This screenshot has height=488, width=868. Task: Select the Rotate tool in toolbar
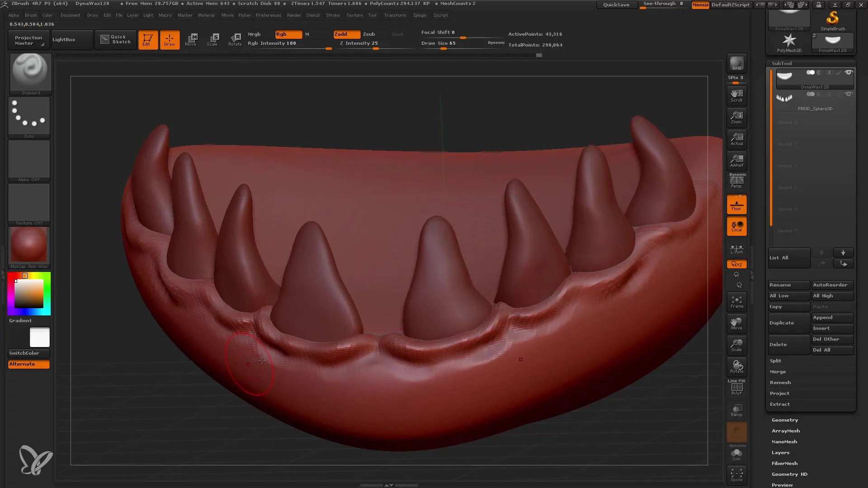click(235, 39)
